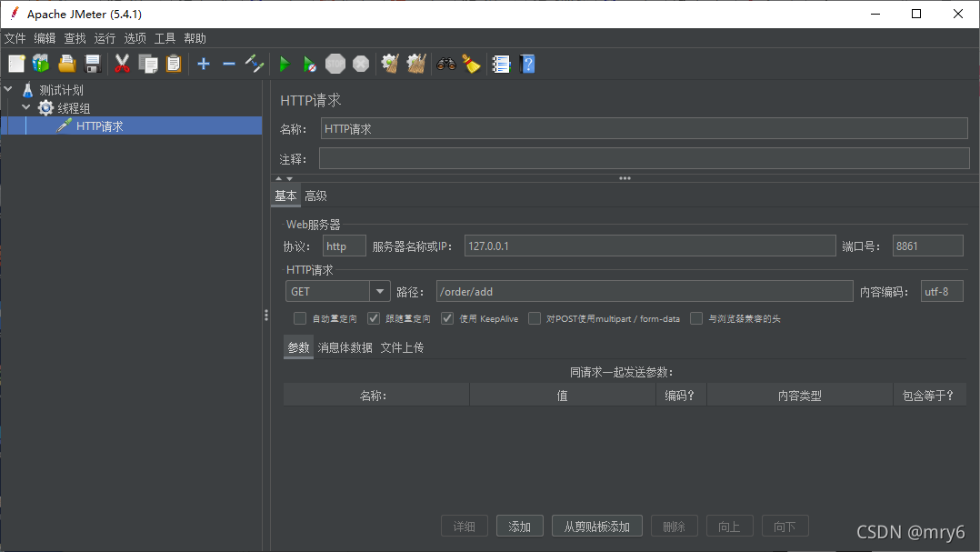Click the Stop test icon
Screen dimensions: 980x552
point(335,64)
